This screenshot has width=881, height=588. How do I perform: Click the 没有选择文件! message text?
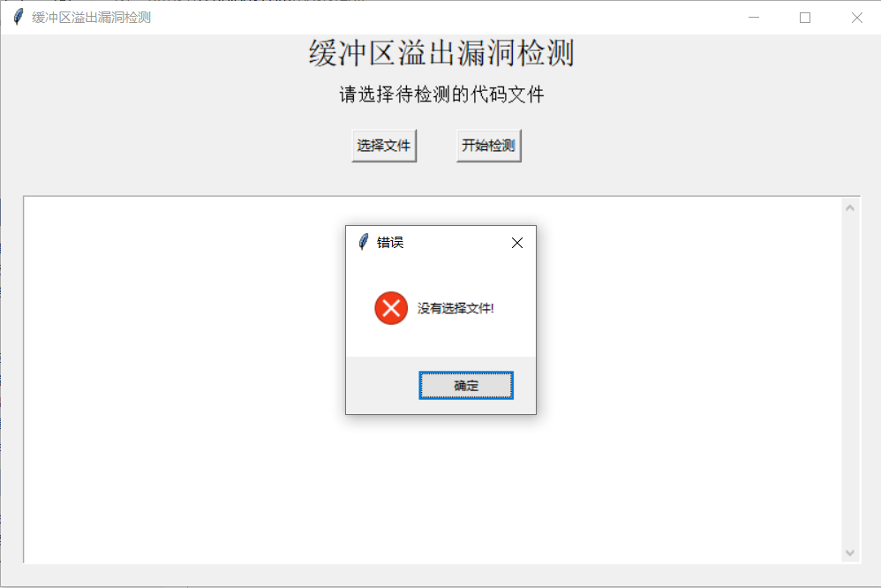tap(456, 308)
